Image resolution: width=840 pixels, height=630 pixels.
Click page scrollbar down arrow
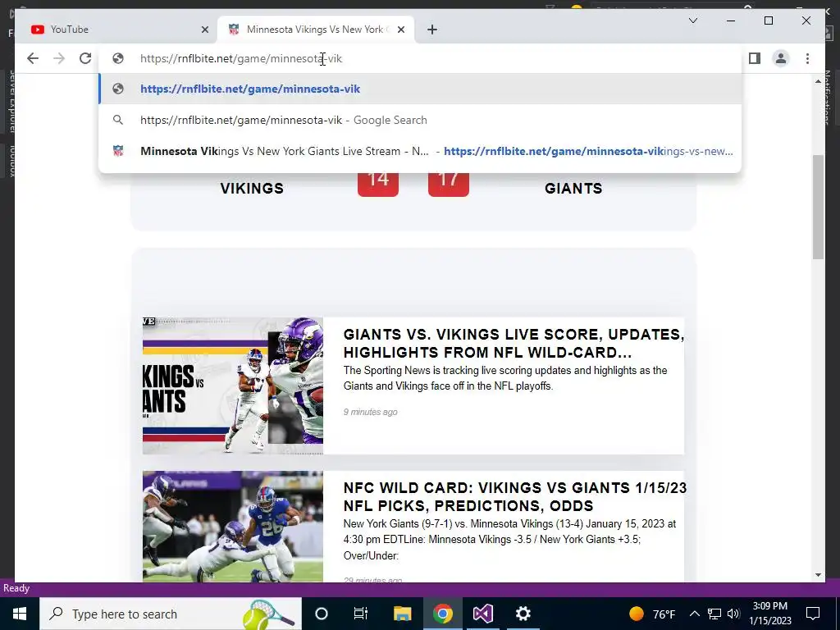(x=818, y=575)
